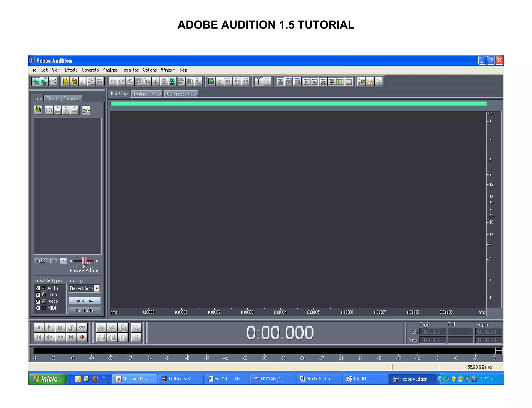
Task: Click the Show Cues button
Action: [x=85, y=301]
